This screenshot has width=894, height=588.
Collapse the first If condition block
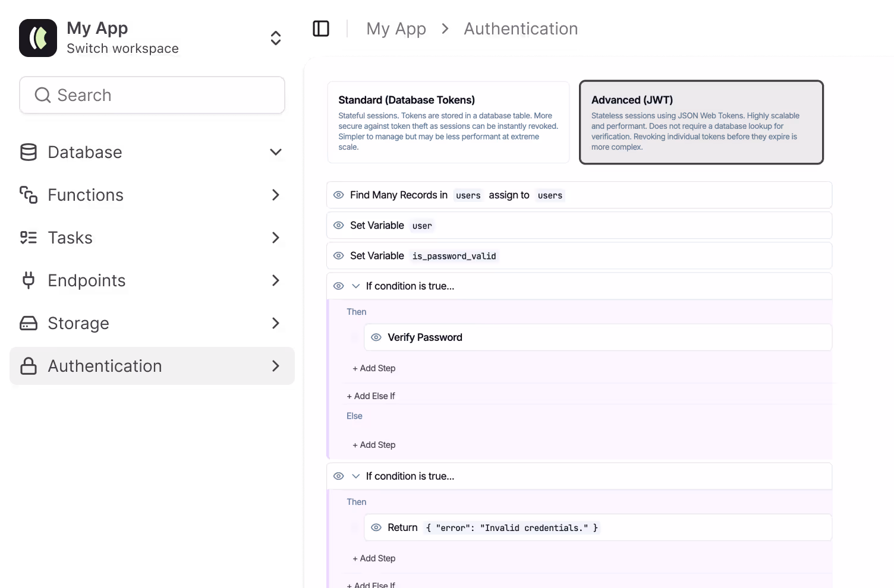pos(356,286)
